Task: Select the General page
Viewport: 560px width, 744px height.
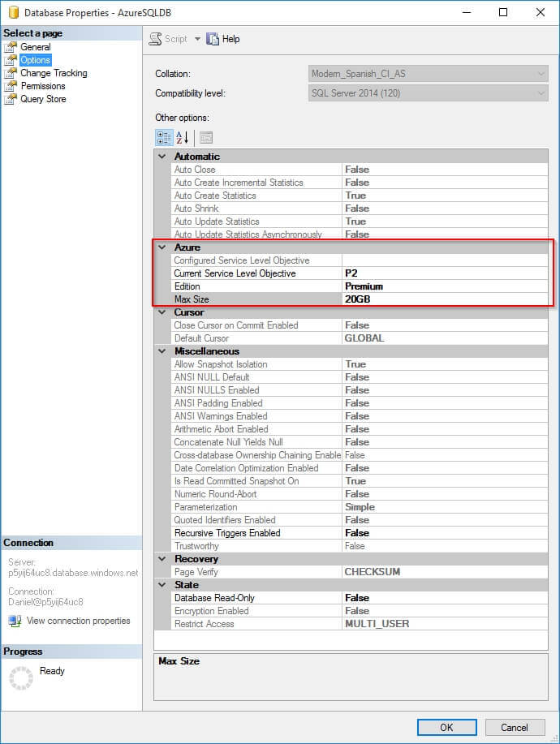Action: (x=35, y=47)
